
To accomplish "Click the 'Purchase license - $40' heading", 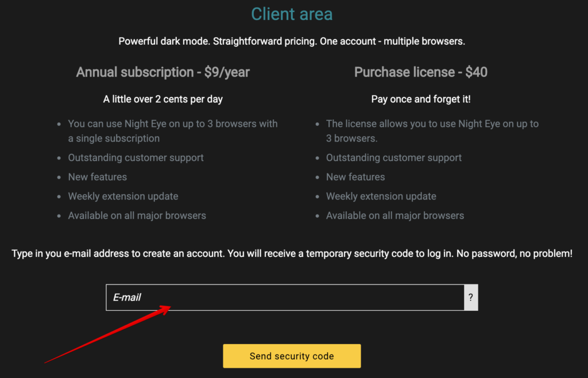I will [420, 72].
